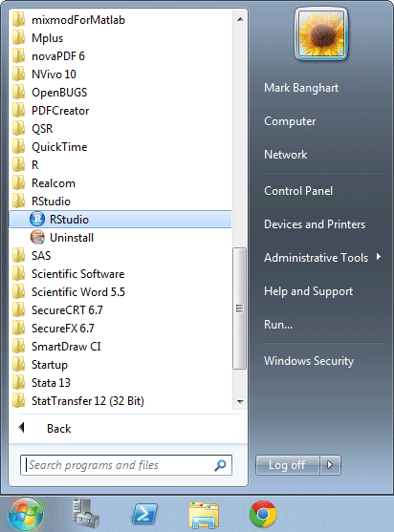
Task: Open the QSR folder icon
Action: coord(19,129)
